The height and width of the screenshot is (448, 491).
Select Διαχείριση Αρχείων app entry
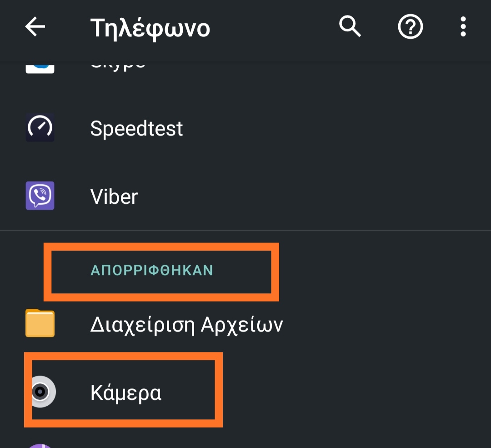coord(186,325)
